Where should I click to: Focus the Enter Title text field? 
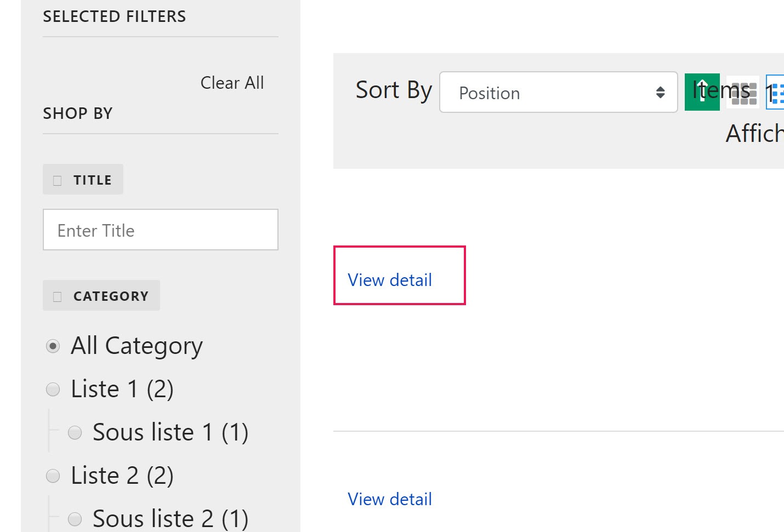(x=160, y=230)
